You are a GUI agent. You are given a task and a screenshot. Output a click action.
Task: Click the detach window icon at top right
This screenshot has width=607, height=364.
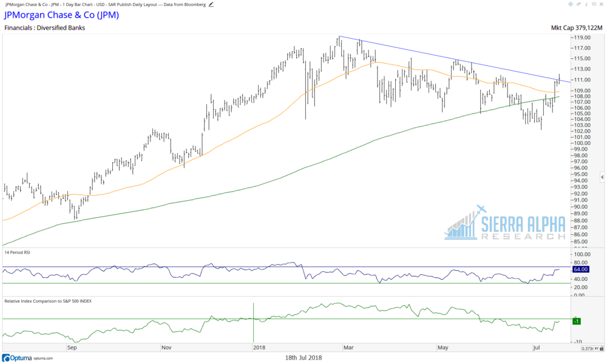(594, 4)
